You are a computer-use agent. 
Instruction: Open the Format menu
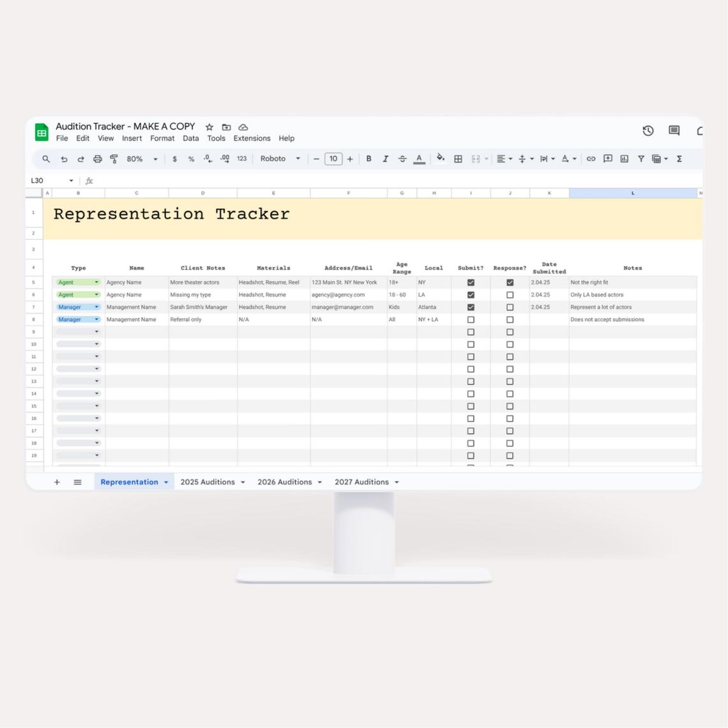pos(162,138)
